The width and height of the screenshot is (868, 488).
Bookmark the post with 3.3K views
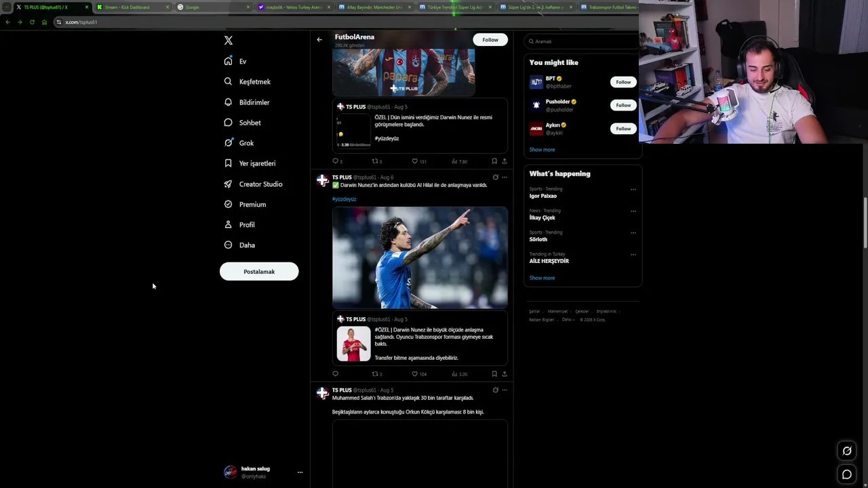coord(494,373)
